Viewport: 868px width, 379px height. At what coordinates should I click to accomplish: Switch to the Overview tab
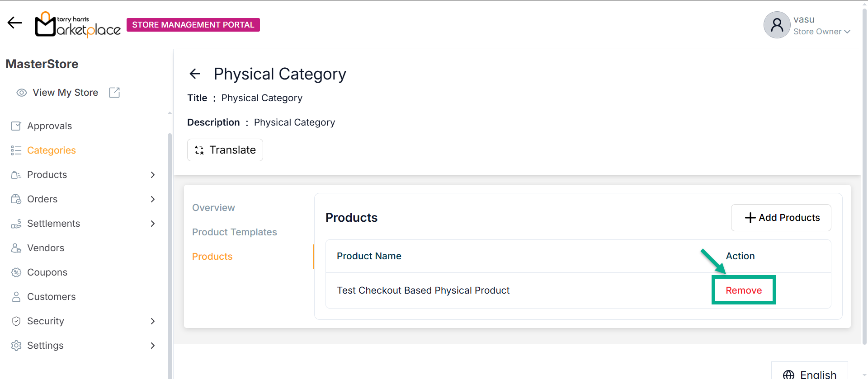pos(213,208)
